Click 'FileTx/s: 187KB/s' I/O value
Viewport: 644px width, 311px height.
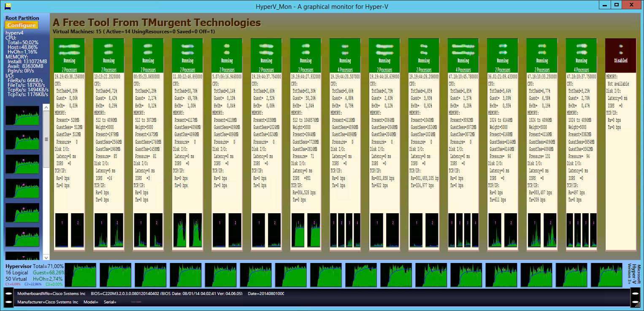[25, 85]
